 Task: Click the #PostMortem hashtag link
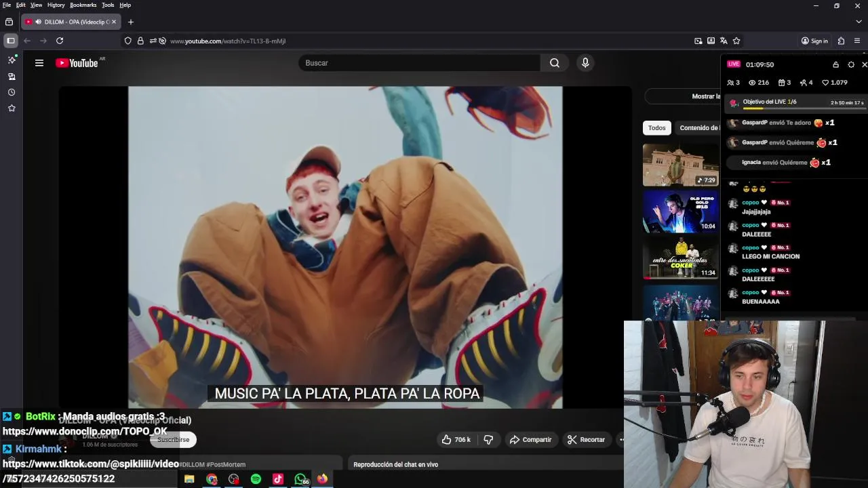(226, 464)
